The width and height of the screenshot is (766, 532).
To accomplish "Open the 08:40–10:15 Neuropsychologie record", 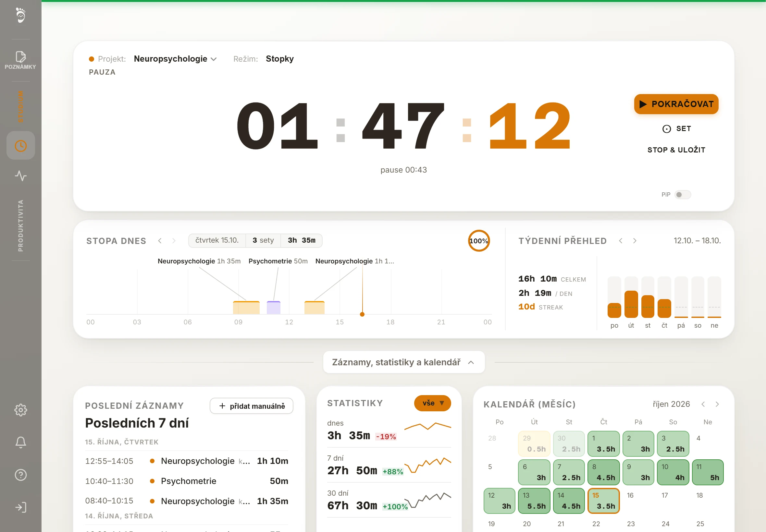I will tap(186, 501).
